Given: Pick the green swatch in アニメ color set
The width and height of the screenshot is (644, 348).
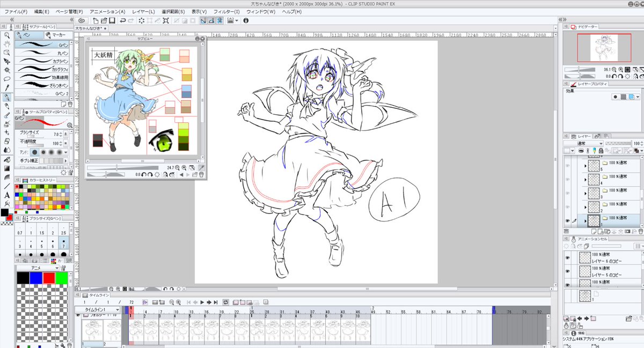Looking at the screenshot, I should 62,278.
